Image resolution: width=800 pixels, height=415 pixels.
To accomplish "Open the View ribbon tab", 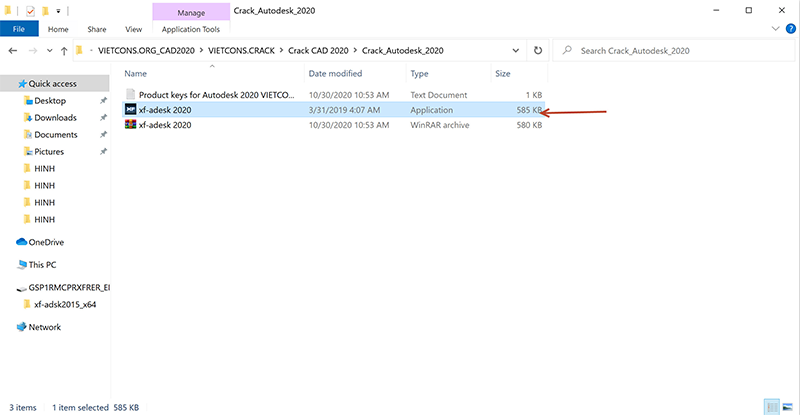I will pos(134,29).
